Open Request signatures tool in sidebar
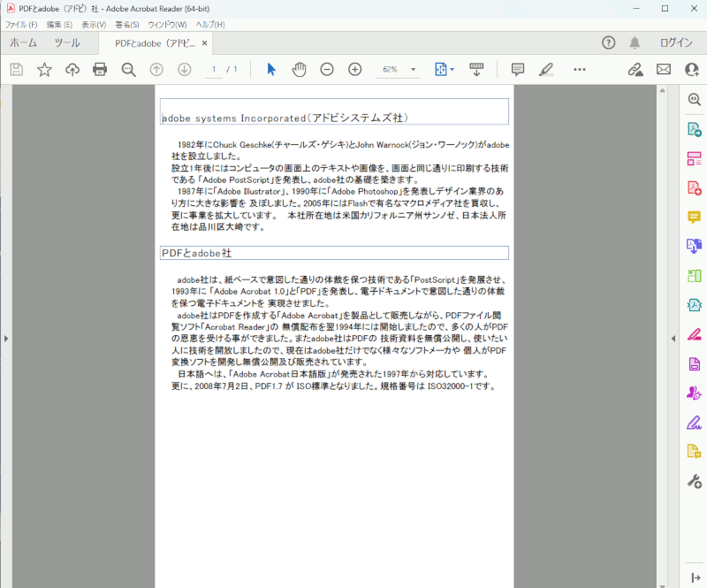The width and height of the screenshot is (707, 588). tap(694, 393)
